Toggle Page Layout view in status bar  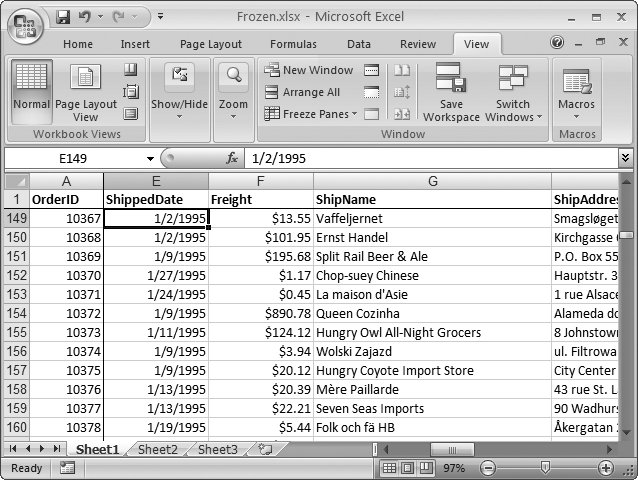[409, 468]
